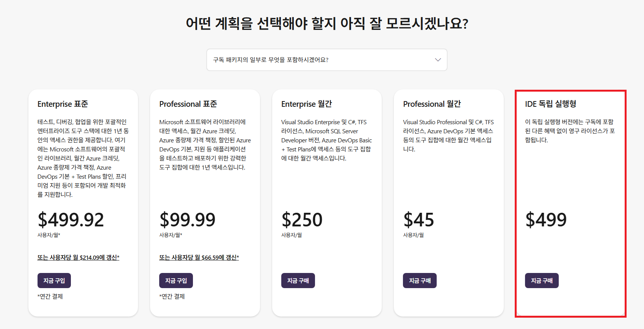Click the '어떤 계획을 선택해야 할지' page heading

pyautogui.click(x=327, y=23)
